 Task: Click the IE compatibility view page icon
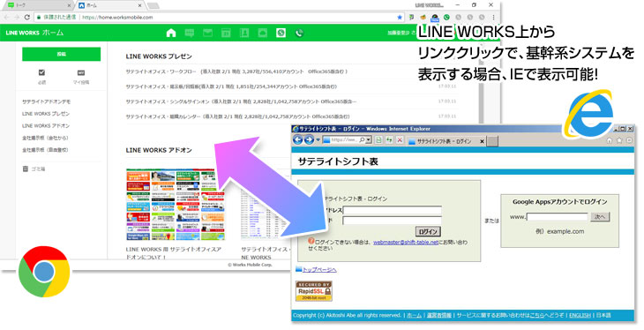[x=378, y=140]
